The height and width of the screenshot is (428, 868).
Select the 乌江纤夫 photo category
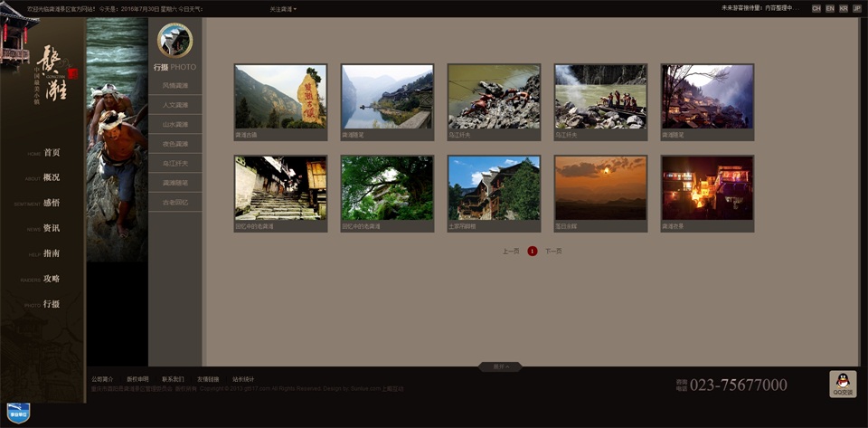175,164
